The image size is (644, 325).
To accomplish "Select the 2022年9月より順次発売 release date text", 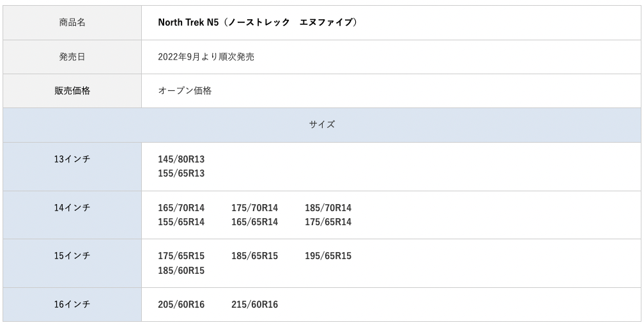I will pyautogui.click(x=206, y=57).
